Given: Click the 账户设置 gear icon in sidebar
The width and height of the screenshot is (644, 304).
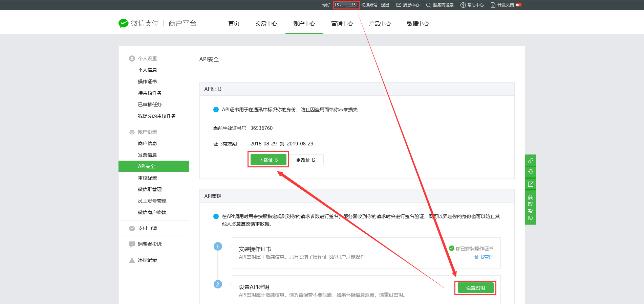Looking at the screenshot, I should [x=132, y=132].
